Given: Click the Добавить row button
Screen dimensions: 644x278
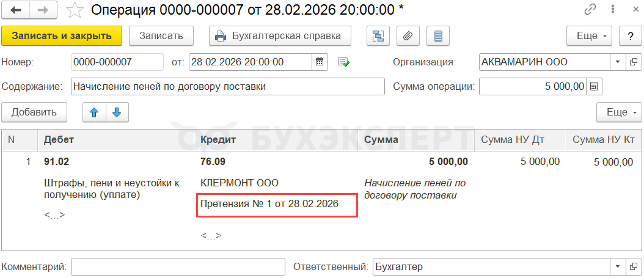Looking at the screenshot, I should click(x=34, y=112).
